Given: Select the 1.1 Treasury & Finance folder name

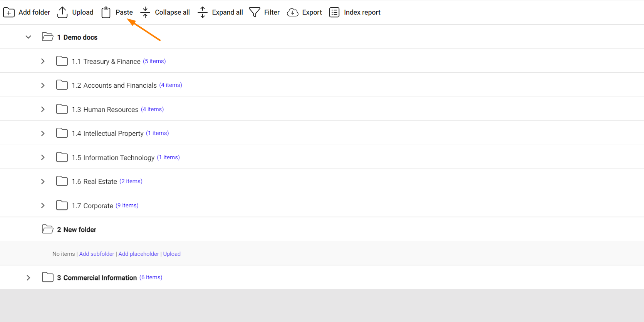Looking at the screenshot, I should [x=106, y=62].
